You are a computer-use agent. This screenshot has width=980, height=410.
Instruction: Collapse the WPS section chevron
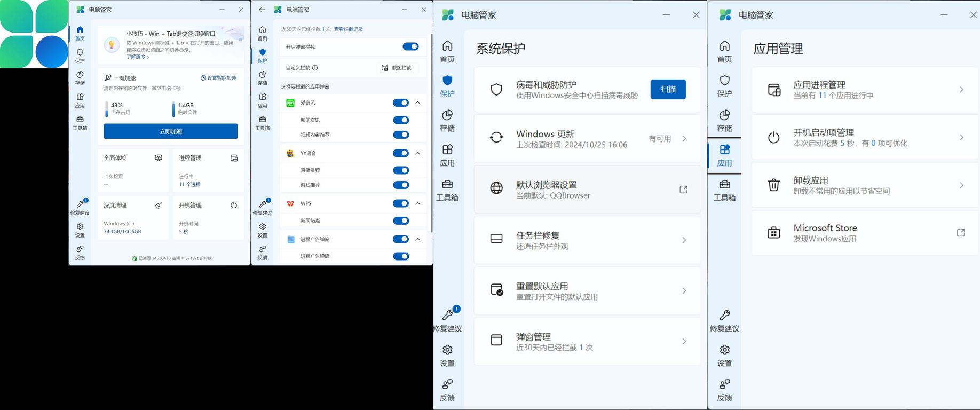click(x=418, y=203)
